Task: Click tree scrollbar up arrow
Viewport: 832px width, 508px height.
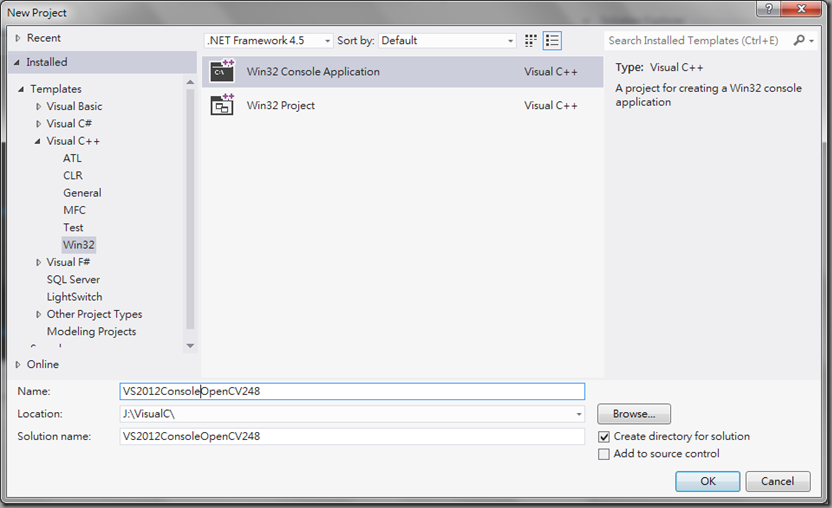Action: pos(190,82)
